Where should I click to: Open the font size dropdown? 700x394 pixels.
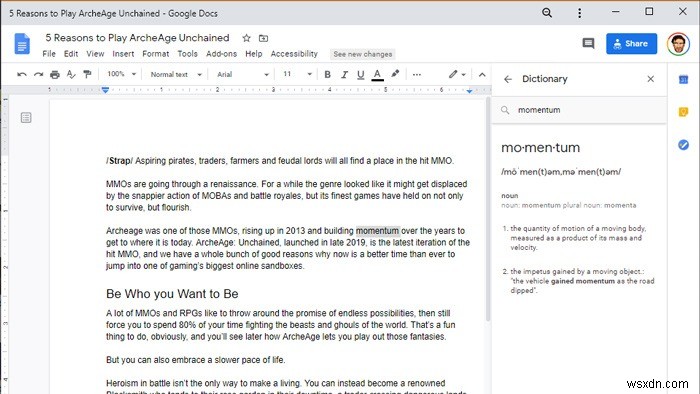(x=297, y=74)
